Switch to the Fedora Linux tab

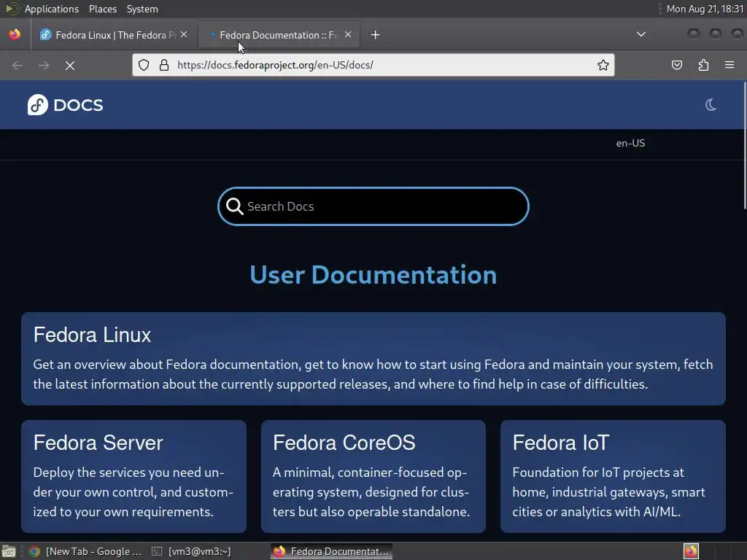coord(113,35)
